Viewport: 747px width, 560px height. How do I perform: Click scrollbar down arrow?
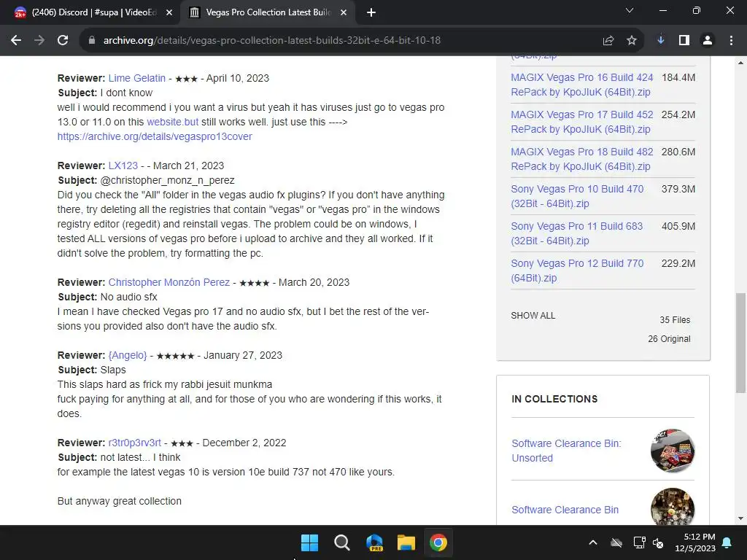pos(740,518)
